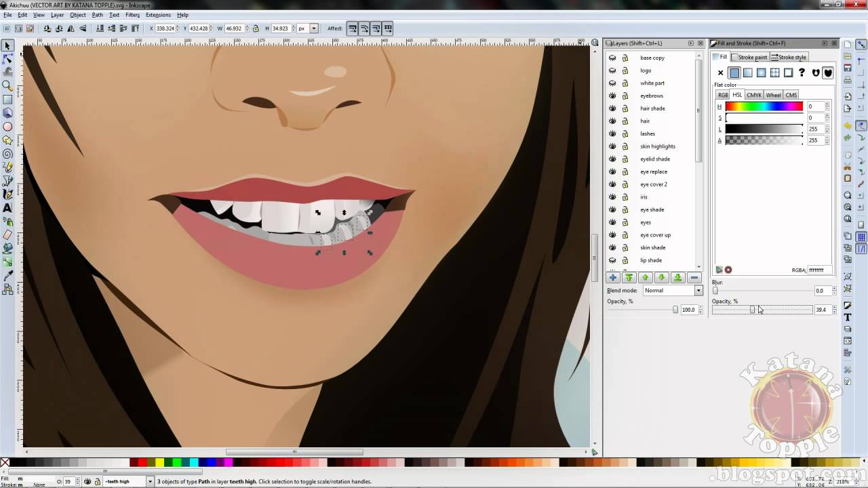This screenshot has width=868, height=488.
Task: Toggle visibility of the eyebrows layer
Action: pos(612,96)
